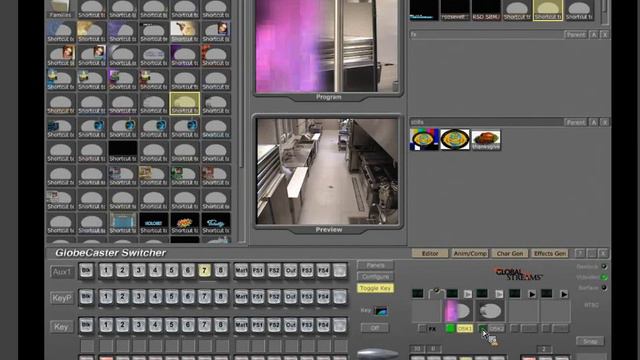
Task: Select the orange starburst shortcut thumbnail
Action: tap(184, 223)
